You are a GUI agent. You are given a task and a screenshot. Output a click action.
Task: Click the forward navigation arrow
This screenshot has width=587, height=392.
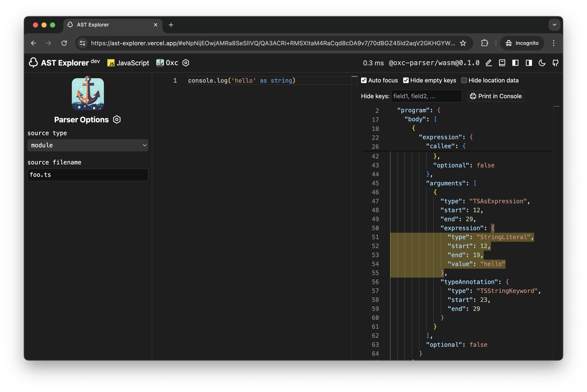(49, 43)
